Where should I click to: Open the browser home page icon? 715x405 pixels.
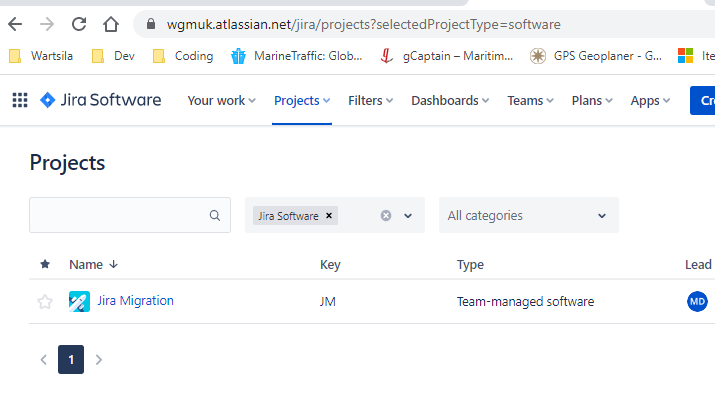click(x=111, y=24)
